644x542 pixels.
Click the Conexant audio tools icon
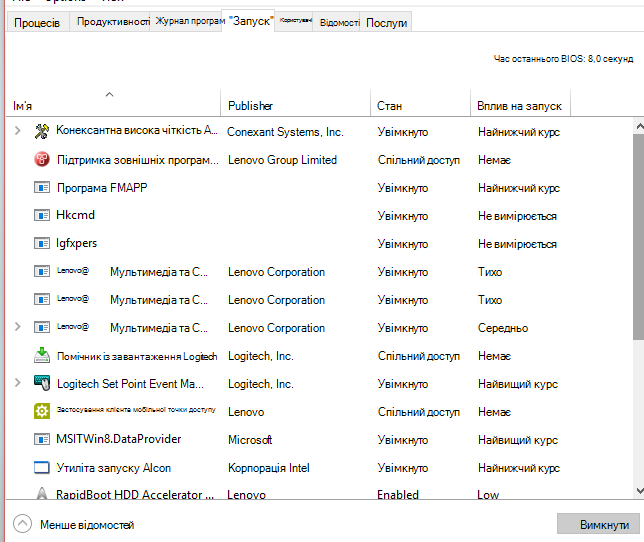(x=41, y=131)
